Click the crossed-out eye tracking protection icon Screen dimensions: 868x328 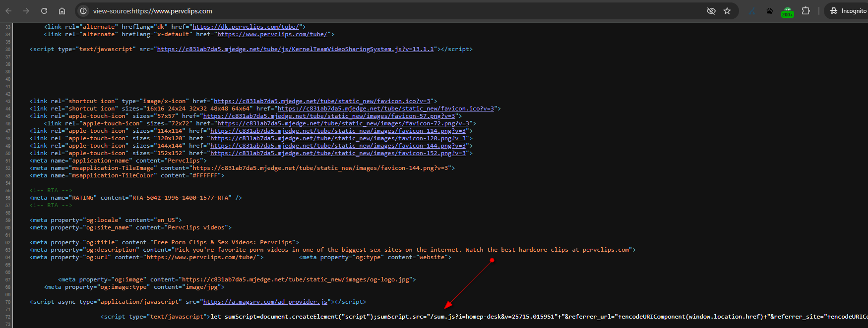(x=711, y=11)
